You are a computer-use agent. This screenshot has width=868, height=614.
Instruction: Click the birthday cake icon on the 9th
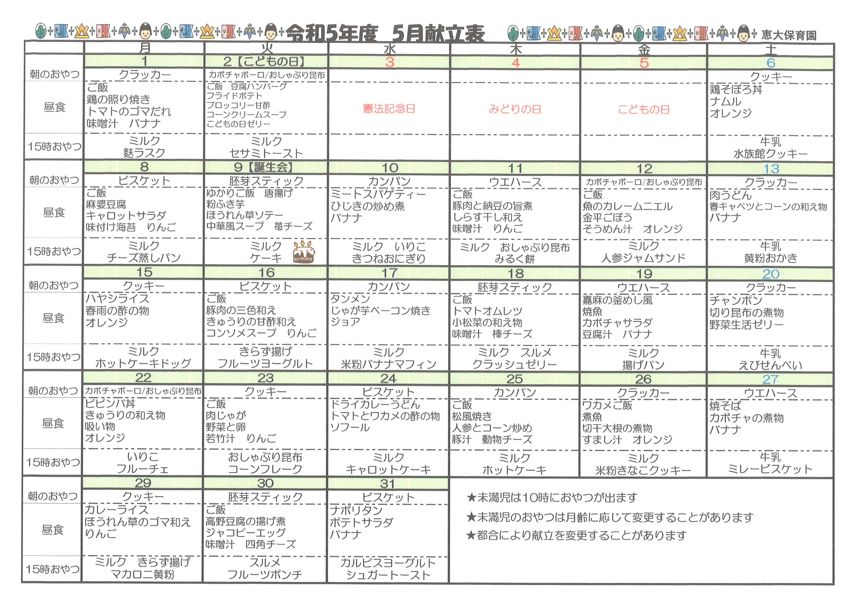[x=304, y=252]
